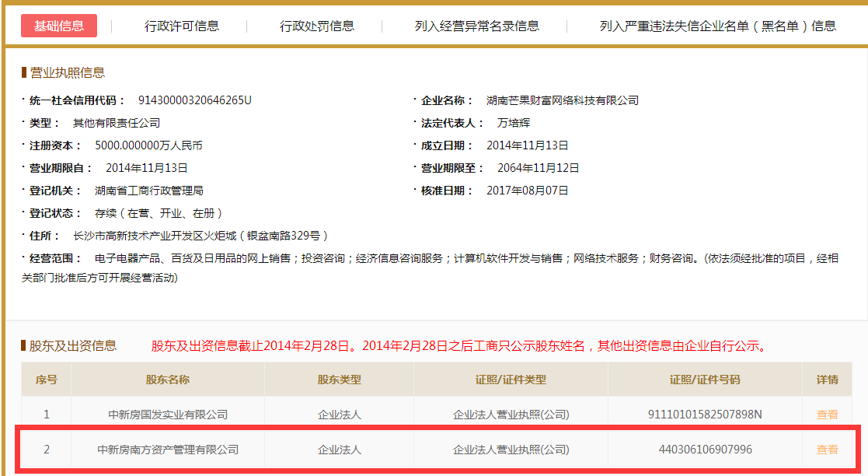Image resolution: width=868 pixels, height=476 pixels.
Task: Click 企业法人 in shareholder row 2
Action: (340, 450)
